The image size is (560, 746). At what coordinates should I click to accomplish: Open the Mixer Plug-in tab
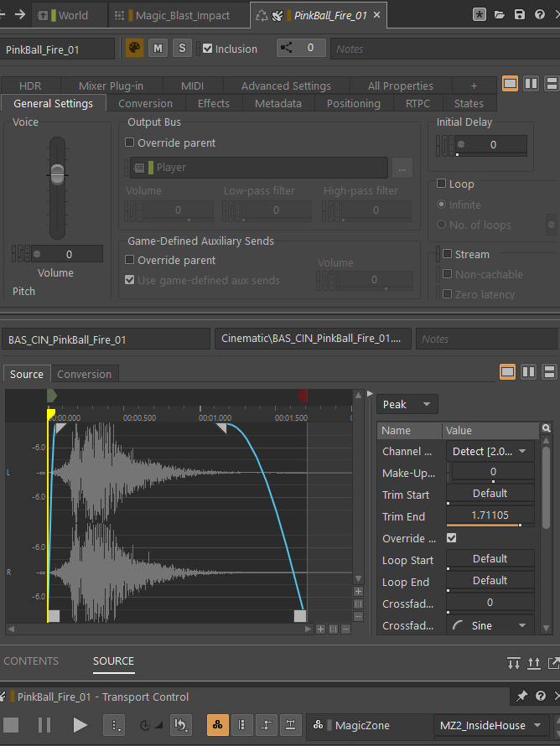pos(111,85)
